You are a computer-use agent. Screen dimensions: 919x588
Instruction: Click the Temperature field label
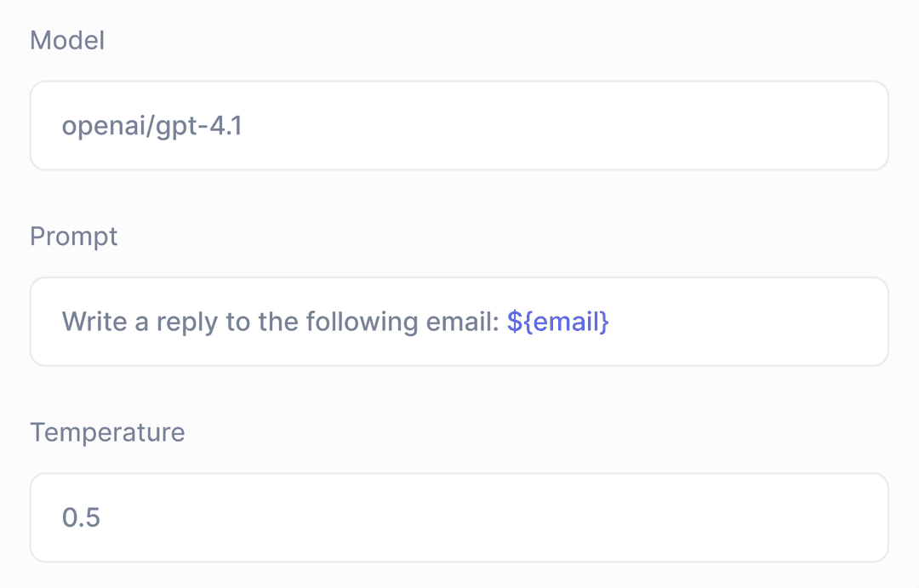[x=107, y=432]
